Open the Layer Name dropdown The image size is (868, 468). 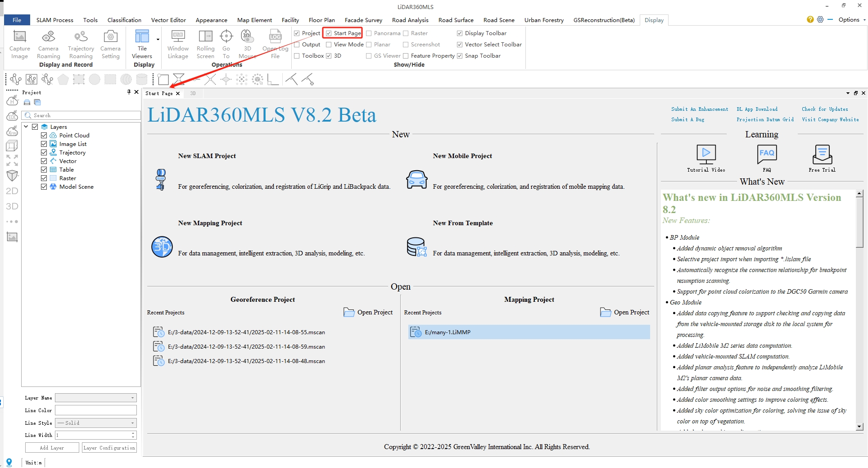[96, 398]
